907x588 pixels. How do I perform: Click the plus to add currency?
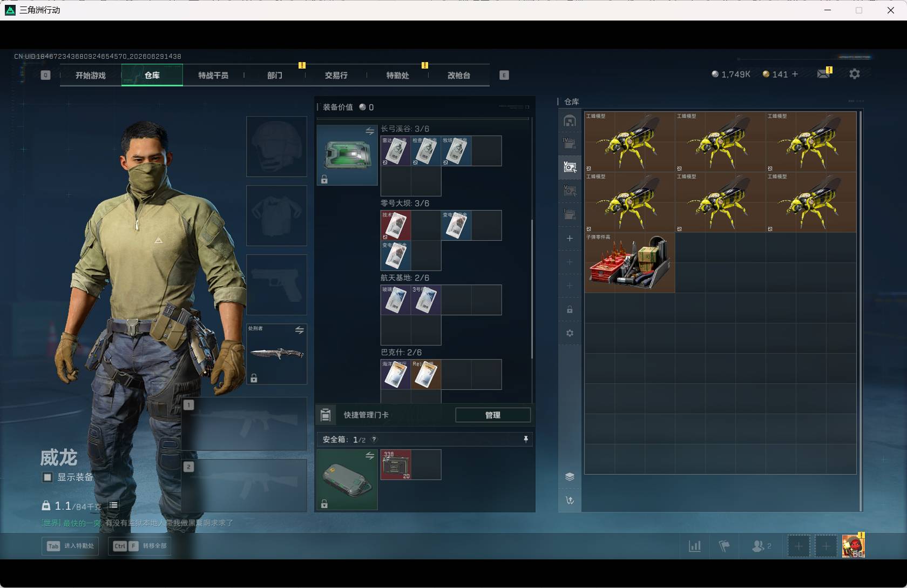(x=795, y=74)
